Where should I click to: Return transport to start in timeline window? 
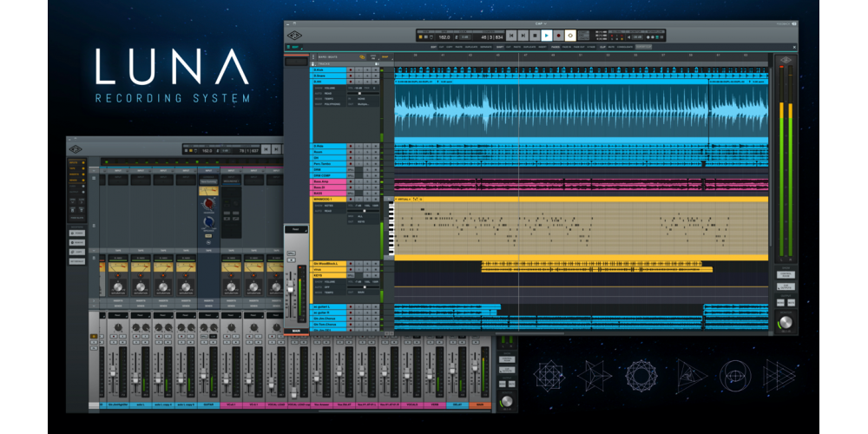coord(511,36)
